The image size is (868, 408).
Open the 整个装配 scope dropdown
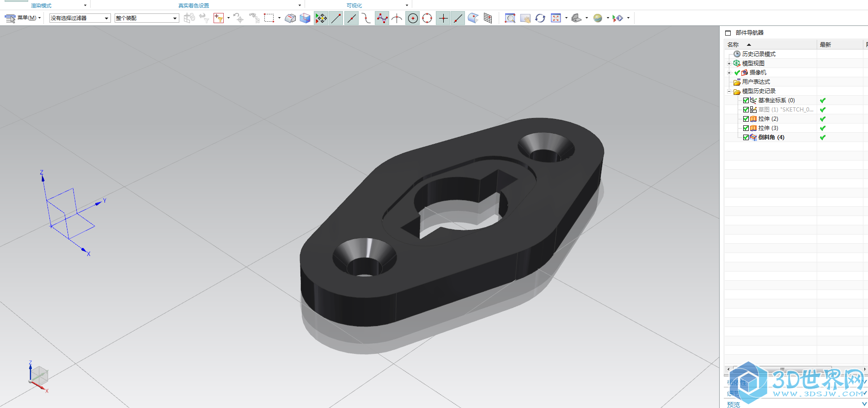(x=147, y=18)
